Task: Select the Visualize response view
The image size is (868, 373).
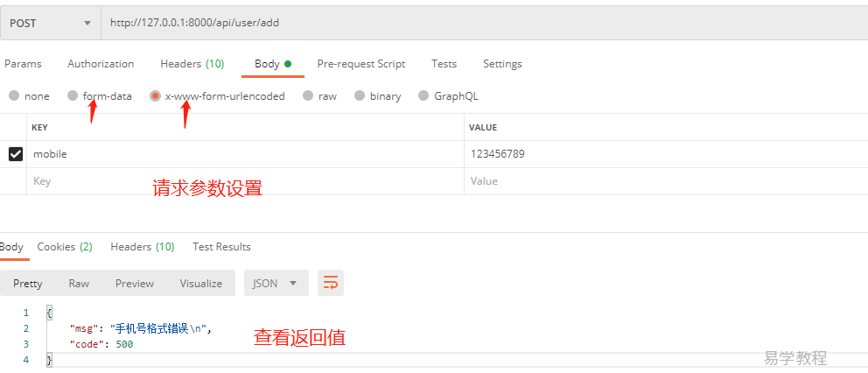Action: [x=201, y=283]
